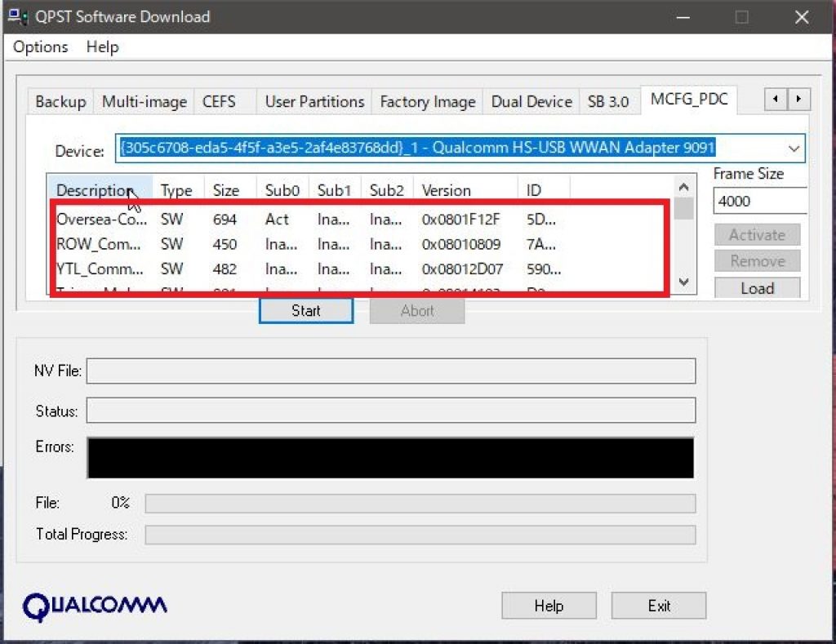Viewport: 836px width, 644px height.
Task: Go to the User Partitions tab
Action: (314, 102)
